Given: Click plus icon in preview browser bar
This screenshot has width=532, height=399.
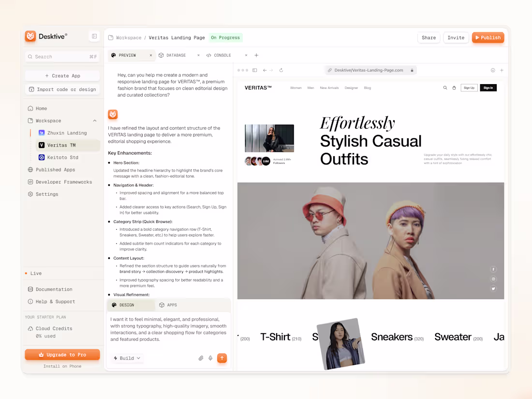Looking at the screenshot, I should 502,70.
